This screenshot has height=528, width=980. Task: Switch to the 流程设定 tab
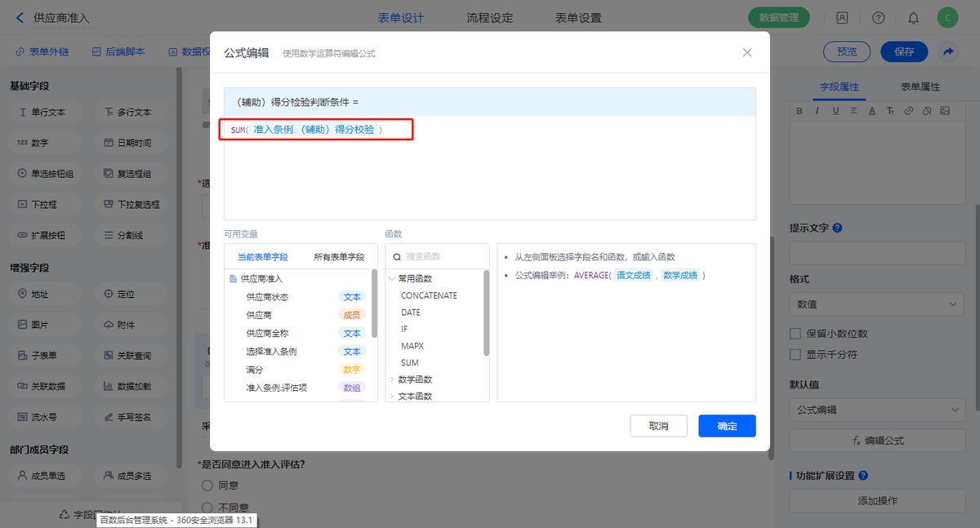[489, 17]
